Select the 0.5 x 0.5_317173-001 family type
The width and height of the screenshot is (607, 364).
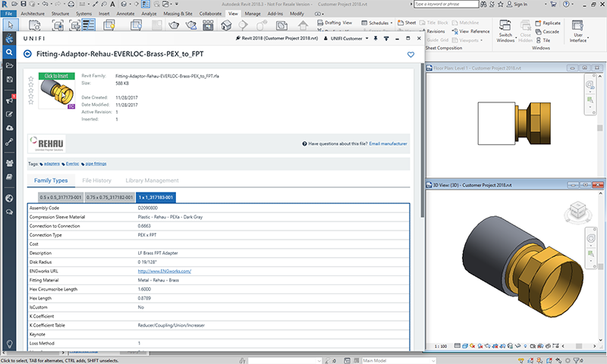[x=61, y=197]
